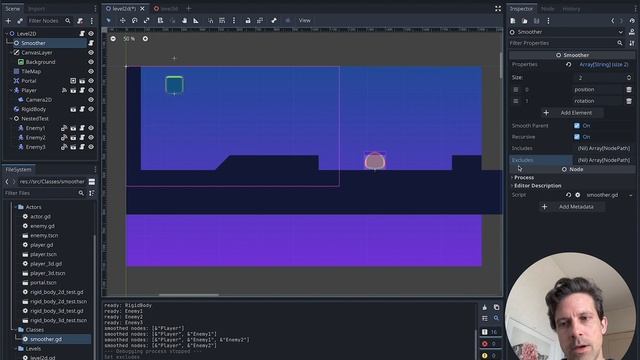640x360 pixels.
Task: Open the smoother.gd script dropdown arrow
Action: point(631,195)
